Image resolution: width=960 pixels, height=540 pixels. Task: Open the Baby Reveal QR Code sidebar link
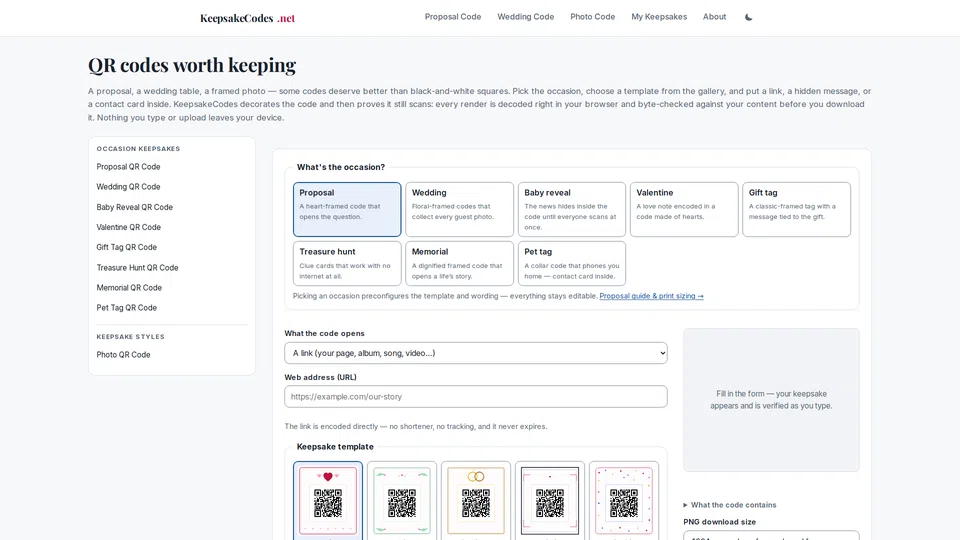click(135, 207)
